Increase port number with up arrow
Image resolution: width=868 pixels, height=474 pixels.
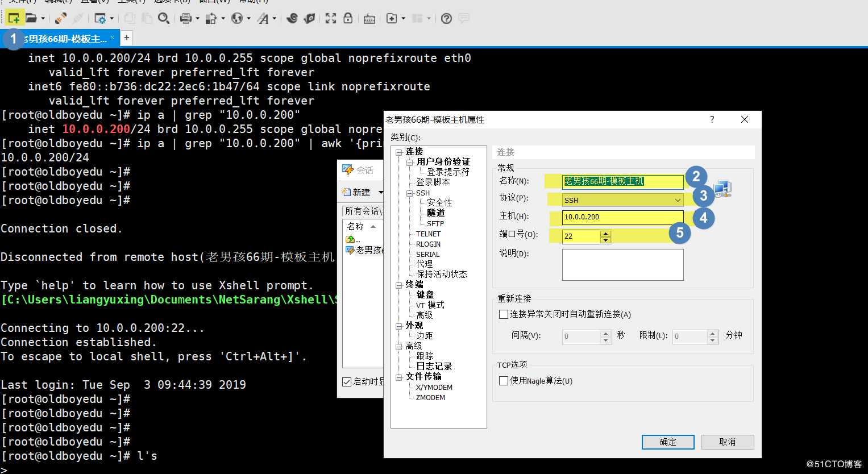coord(606,233)
